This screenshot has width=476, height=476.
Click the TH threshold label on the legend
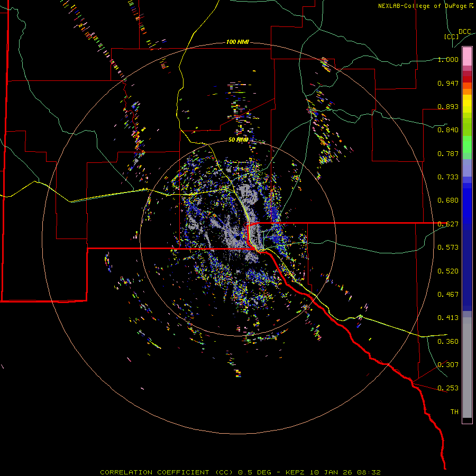coord(454,412)
